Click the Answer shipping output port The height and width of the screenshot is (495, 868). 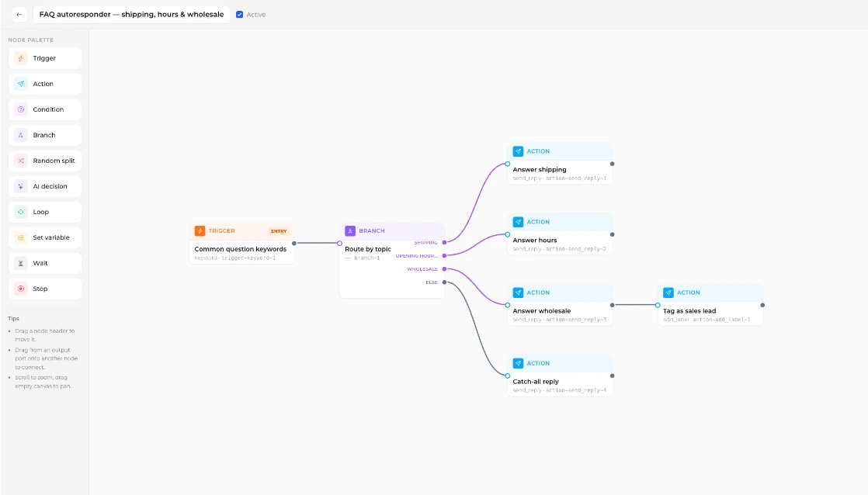612,164
